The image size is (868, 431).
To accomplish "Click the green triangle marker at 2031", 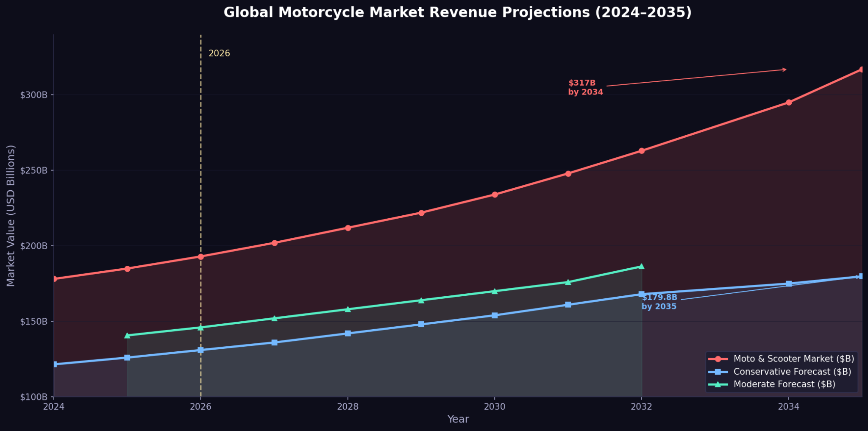I will coord(568,282).
